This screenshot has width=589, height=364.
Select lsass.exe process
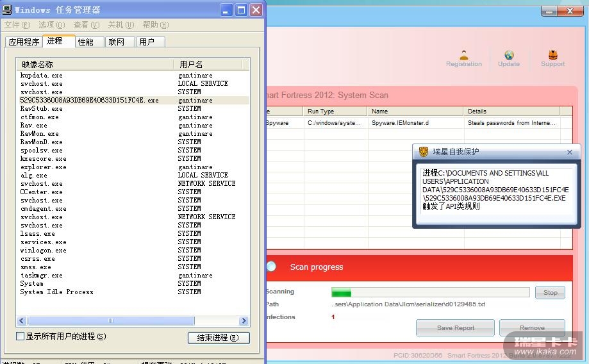pos(133,234)
